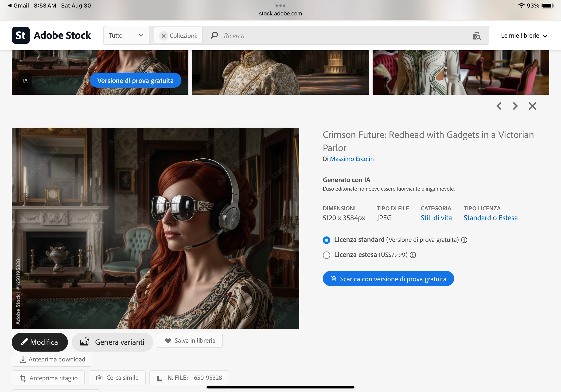Click the Genera varianti button
Screen dimensions: 561x392
point(112,342)
